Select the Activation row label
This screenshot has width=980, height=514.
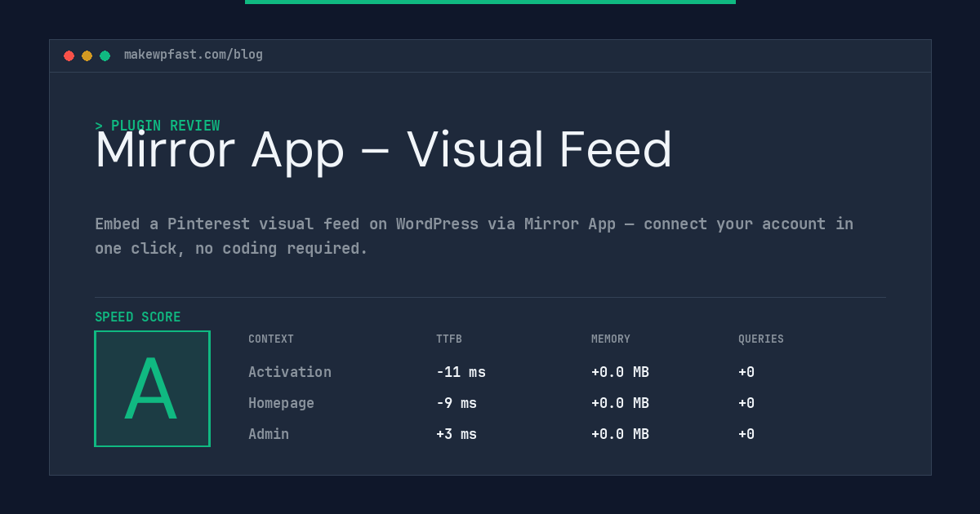coord(290,372)
